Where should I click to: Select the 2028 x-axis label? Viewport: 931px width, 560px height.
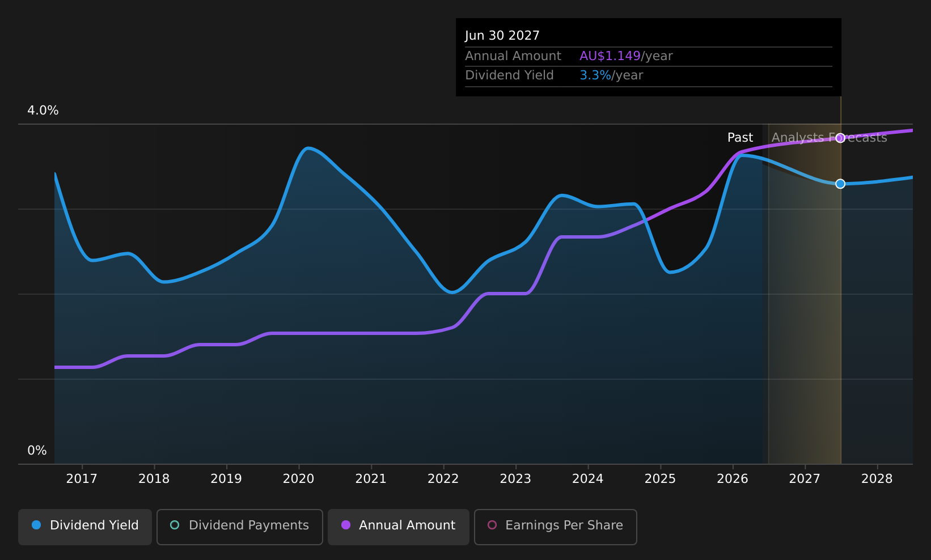click(x=877, y=479)
